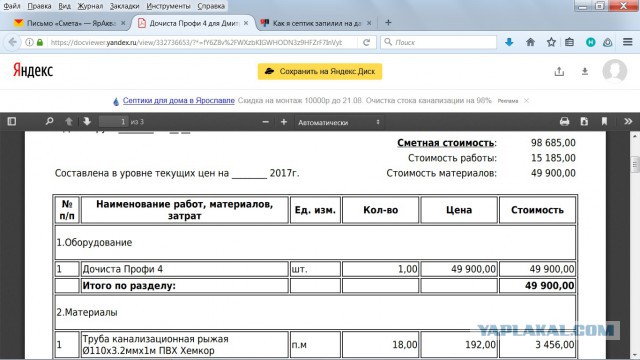Click the gray extension icon beside menu
Image resolution: width=640 pixels, height=360 pixels.
tap(608, 42)
